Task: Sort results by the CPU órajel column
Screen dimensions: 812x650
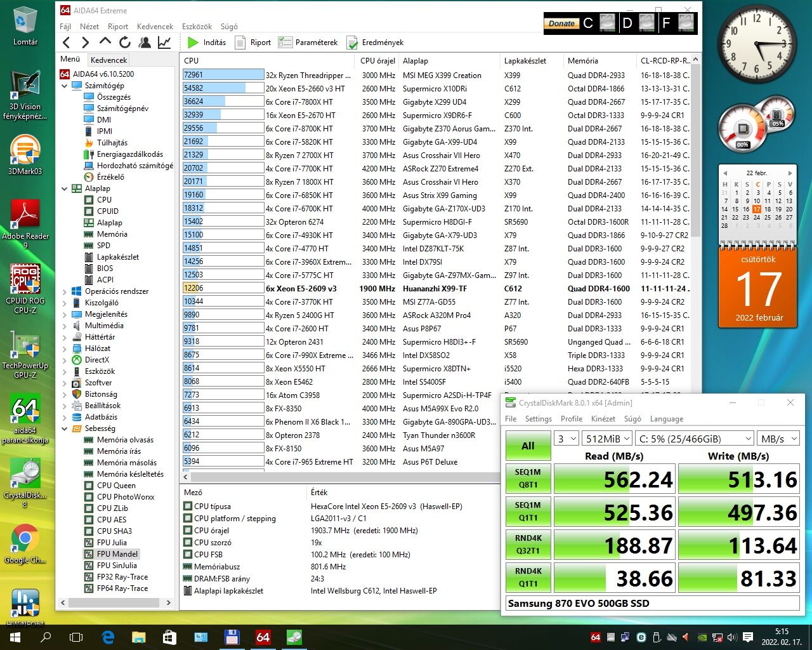Action: [x=377, y=61]
